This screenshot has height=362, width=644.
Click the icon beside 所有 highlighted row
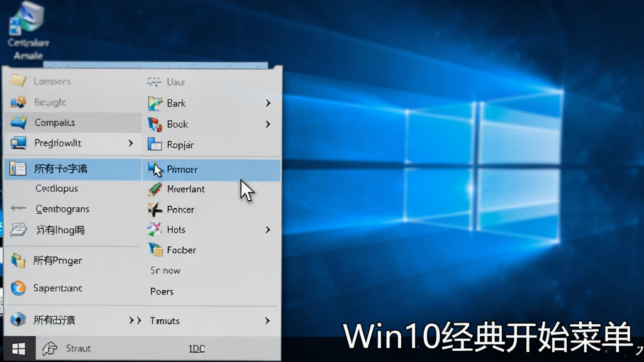pos(18,168)
